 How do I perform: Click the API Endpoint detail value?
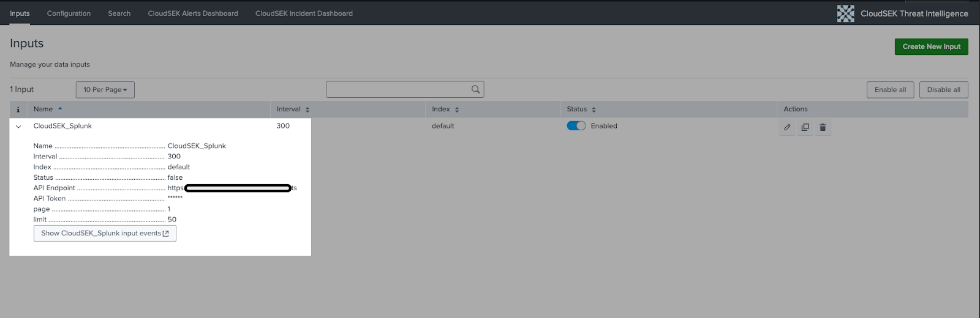pyautogui.click(x=232, y=188)
